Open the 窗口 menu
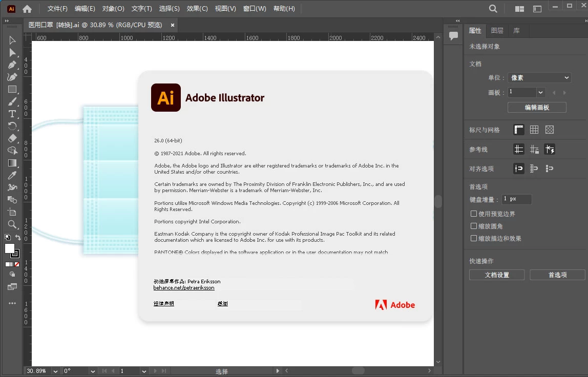 (x=255, y=8)
